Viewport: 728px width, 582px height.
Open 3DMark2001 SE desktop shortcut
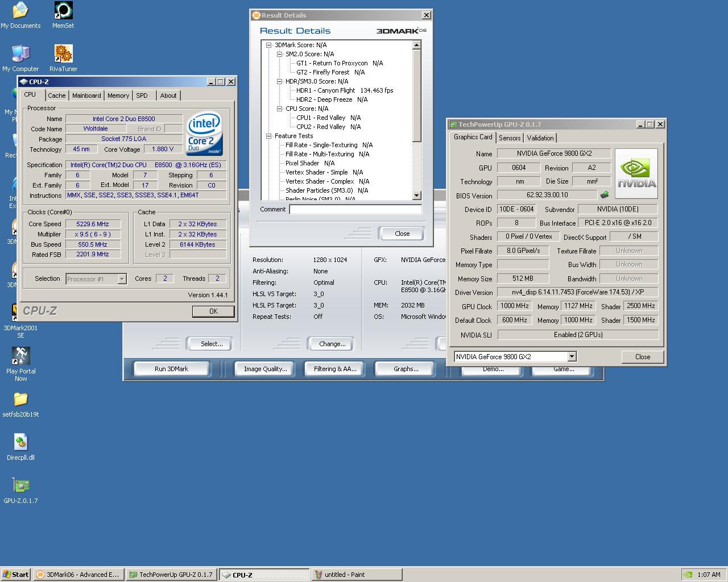tap(20, 321)
